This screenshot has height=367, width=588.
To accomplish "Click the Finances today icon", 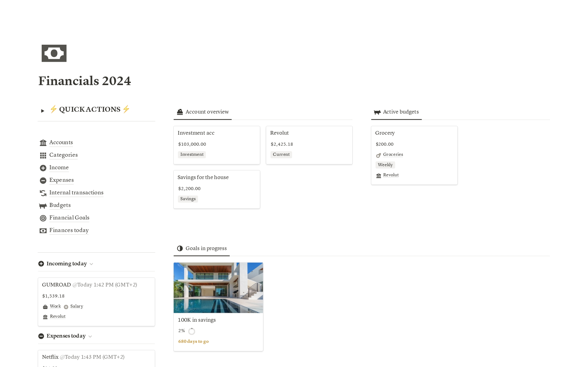I will click(x=43, y=230).
